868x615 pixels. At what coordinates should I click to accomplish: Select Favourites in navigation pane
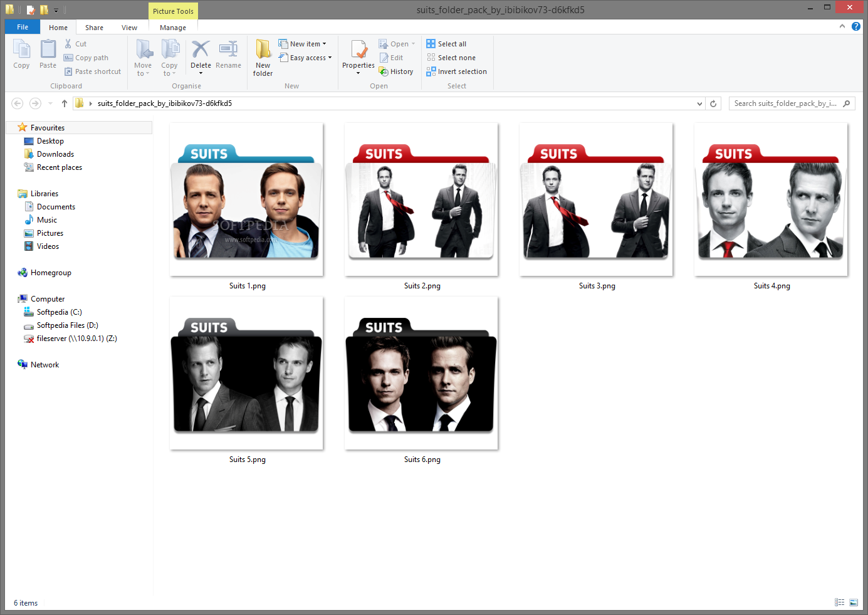point(48,127)
